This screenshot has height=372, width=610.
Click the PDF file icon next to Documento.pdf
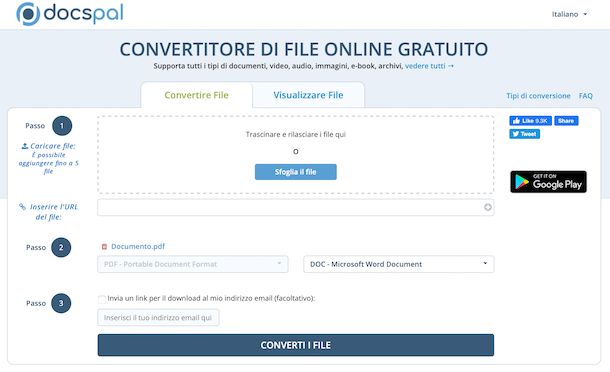tap(104, 247)
